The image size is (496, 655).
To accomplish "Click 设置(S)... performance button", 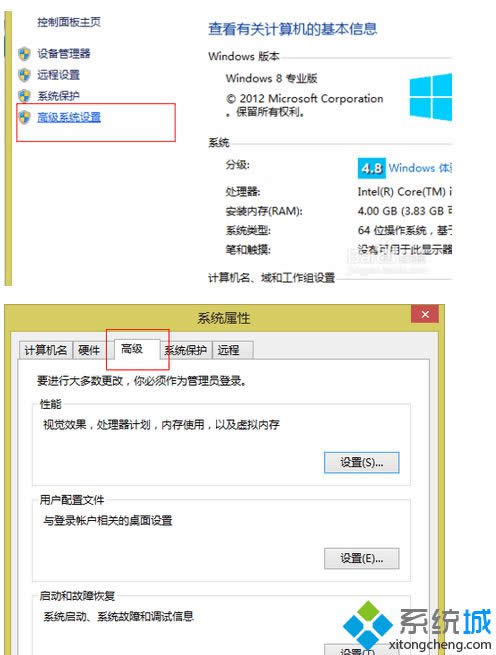I will [362, 462].
